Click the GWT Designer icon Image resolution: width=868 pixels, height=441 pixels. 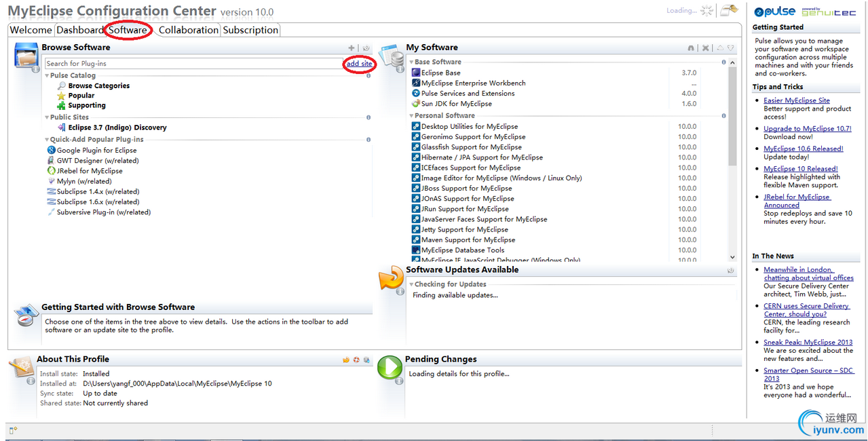[51, 161]
